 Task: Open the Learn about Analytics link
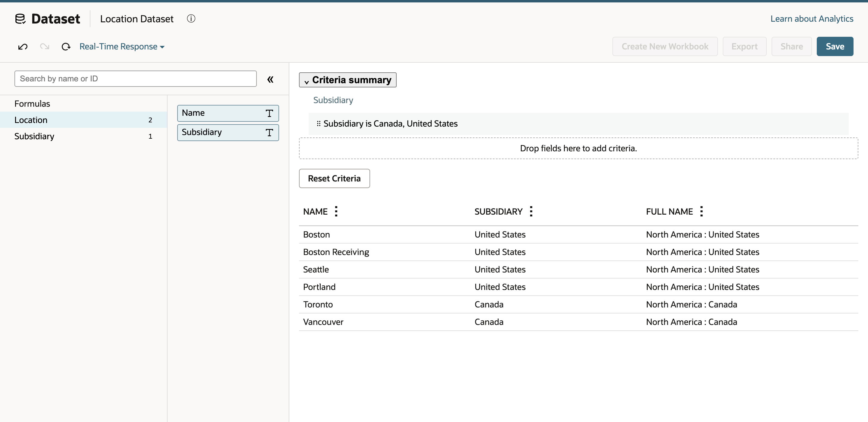(x=812, y=19)
